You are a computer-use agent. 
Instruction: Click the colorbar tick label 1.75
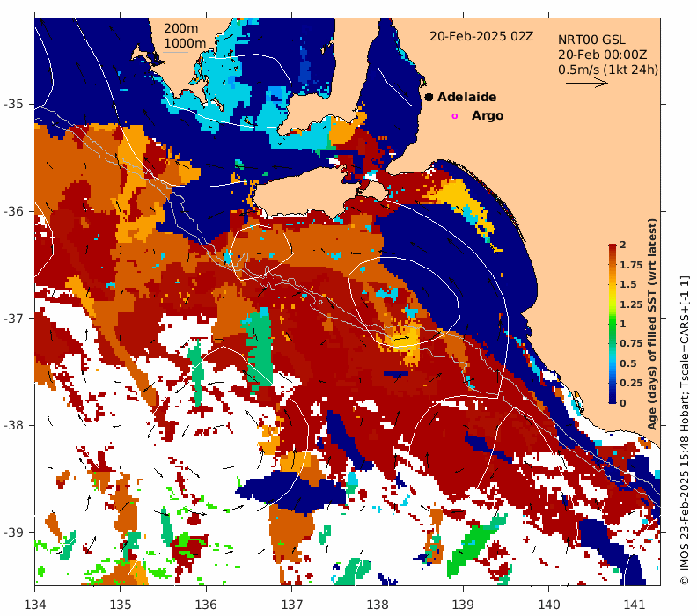click(x=631, y=265)
